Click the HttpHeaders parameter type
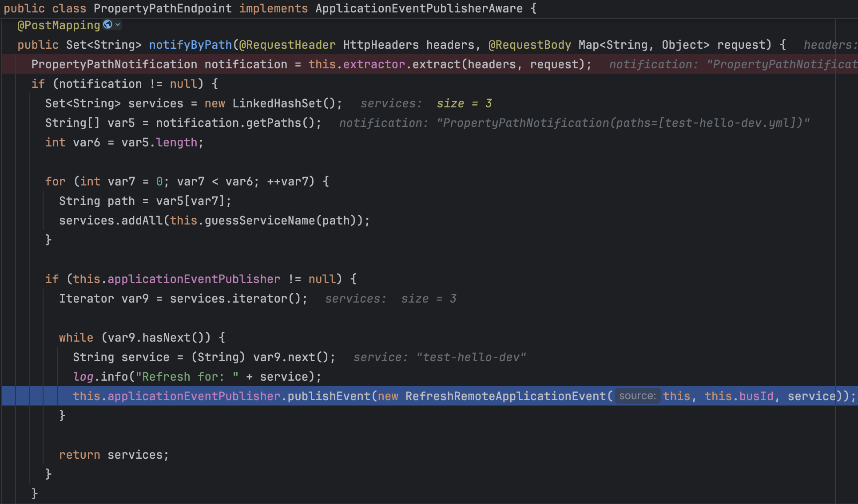 [x=381, y=45]
